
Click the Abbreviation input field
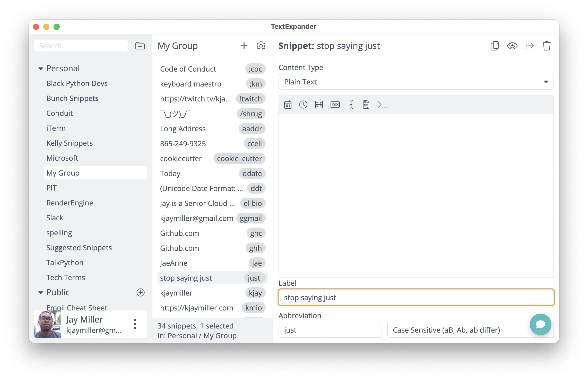click(x=330, y=330)
